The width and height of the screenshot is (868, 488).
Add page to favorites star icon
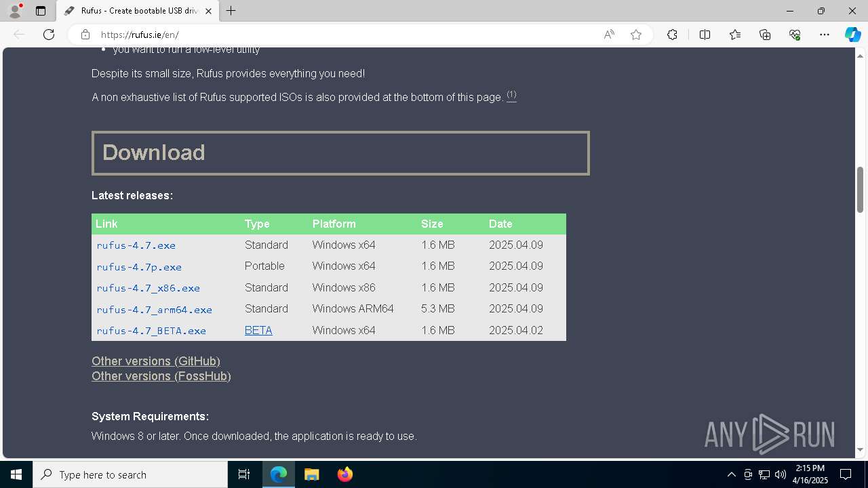(636, 35)
